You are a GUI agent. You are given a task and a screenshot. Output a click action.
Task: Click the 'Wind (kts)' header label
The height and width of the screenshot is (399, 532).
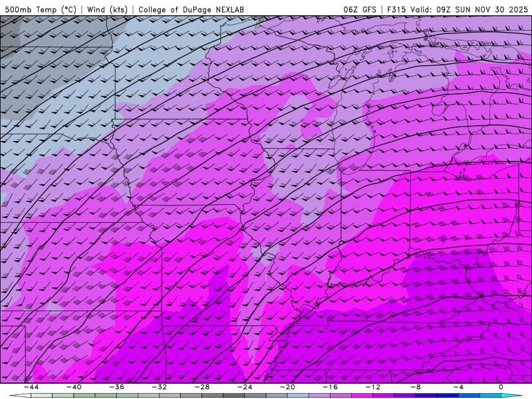tap(107, 9)
